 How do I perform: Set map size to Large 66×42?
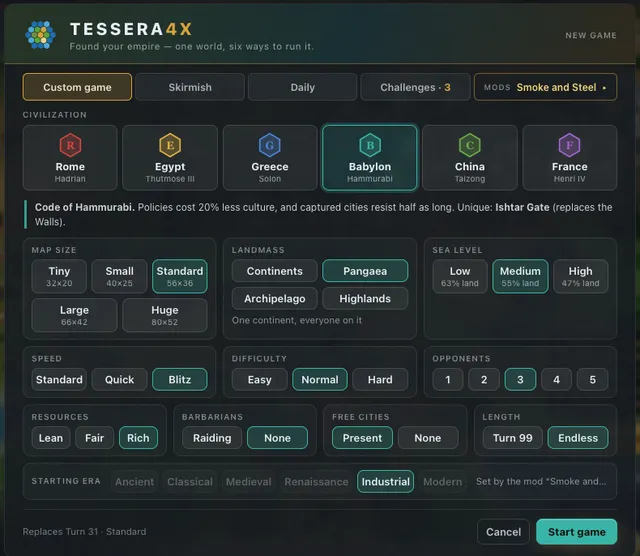(x=74, y=315)
